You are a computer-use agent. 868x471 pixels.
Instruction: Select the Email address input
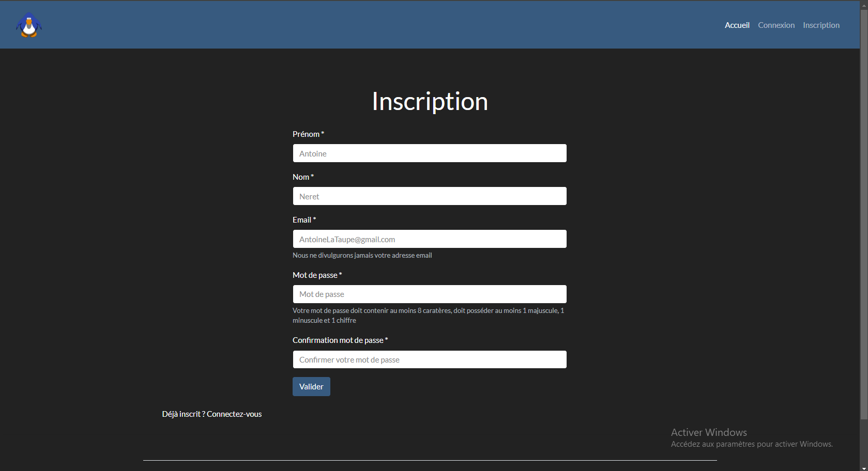[429, 239]
